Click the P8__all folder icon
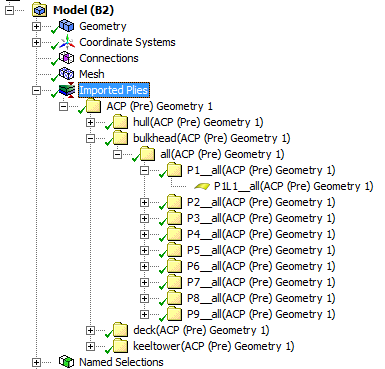This screenshot has width=385, height=369. (174, 298)
